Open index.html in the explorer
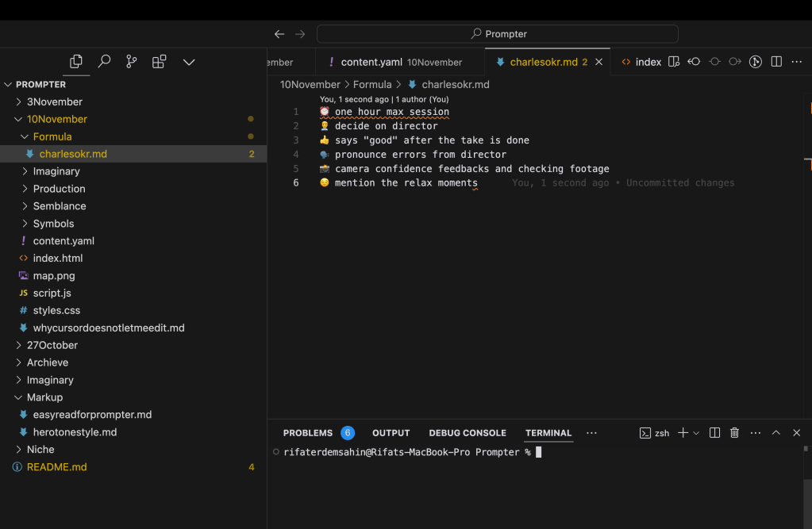The width and height of the screenshot is (812, 529). [x=133, y=259]
